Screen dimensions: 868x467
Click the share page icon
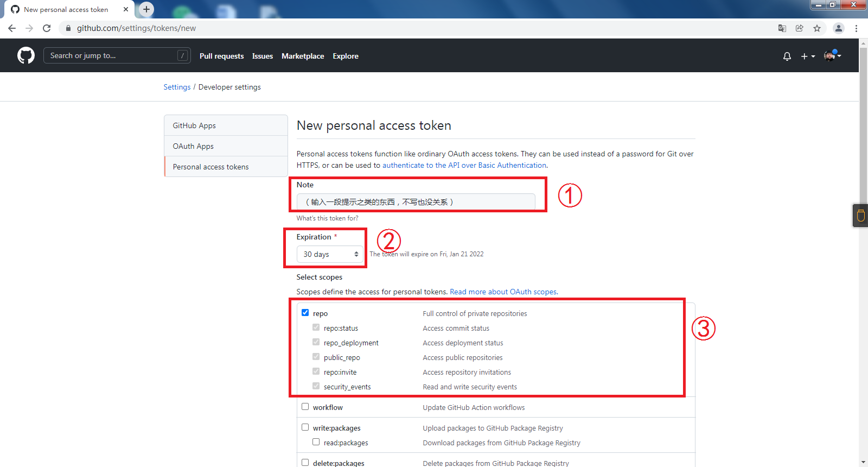coord(800,28)
